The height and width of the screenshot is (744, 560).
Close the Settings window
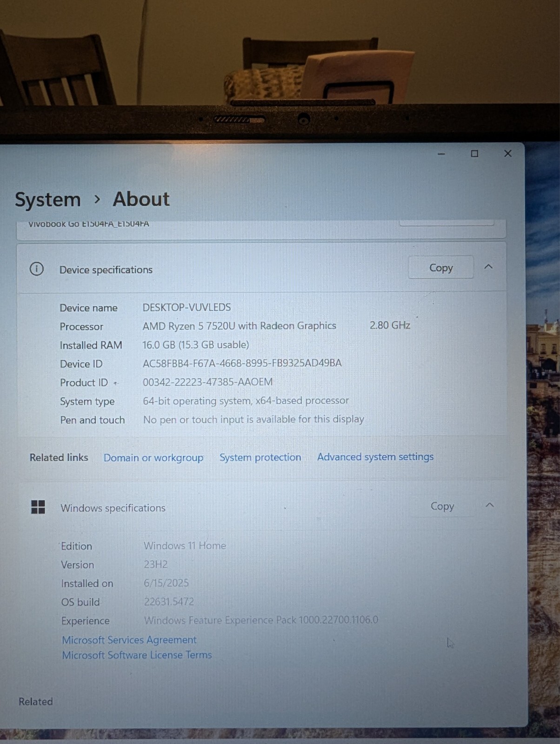coord(508,153)
